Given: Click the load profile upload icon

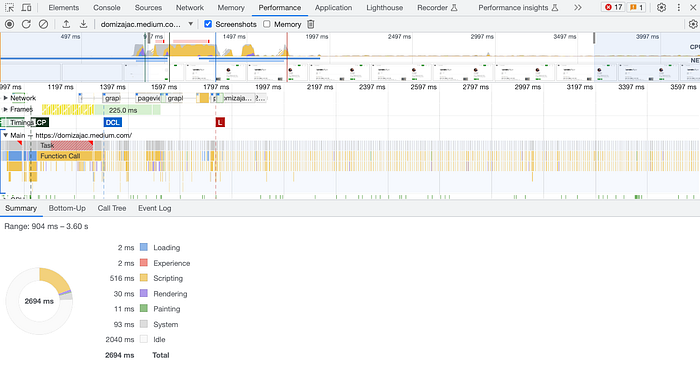Looking at the screenshot, I should (66, 24).
